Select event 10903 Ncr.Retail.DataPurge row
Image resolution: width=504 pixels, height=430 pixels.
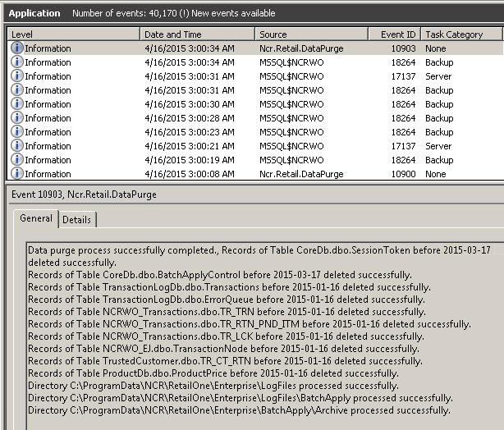[255, 48]
